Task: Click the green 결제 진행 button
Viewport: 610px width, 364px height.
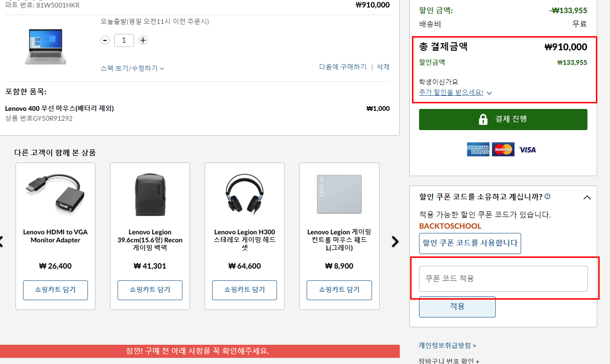Action: (503, 119)
